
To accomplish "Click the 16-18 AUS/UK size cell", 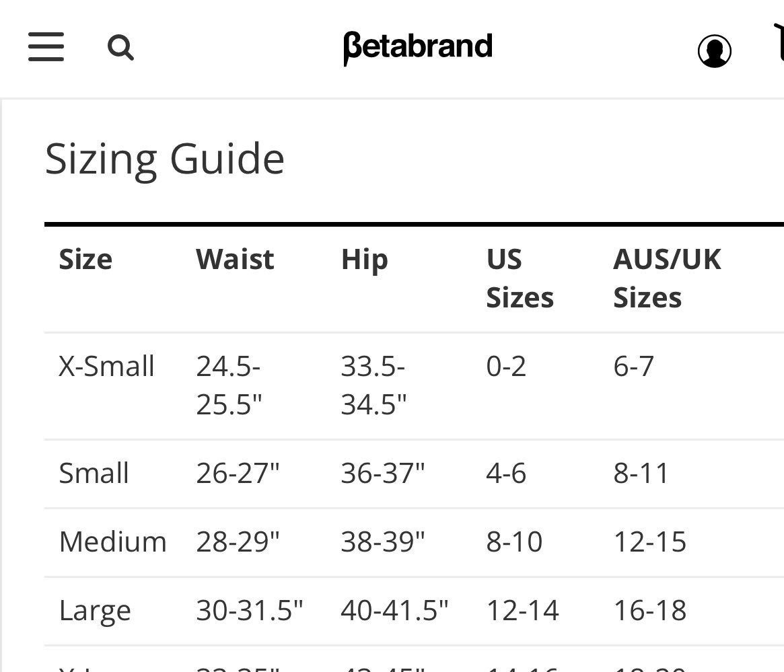I will point(650,610).
